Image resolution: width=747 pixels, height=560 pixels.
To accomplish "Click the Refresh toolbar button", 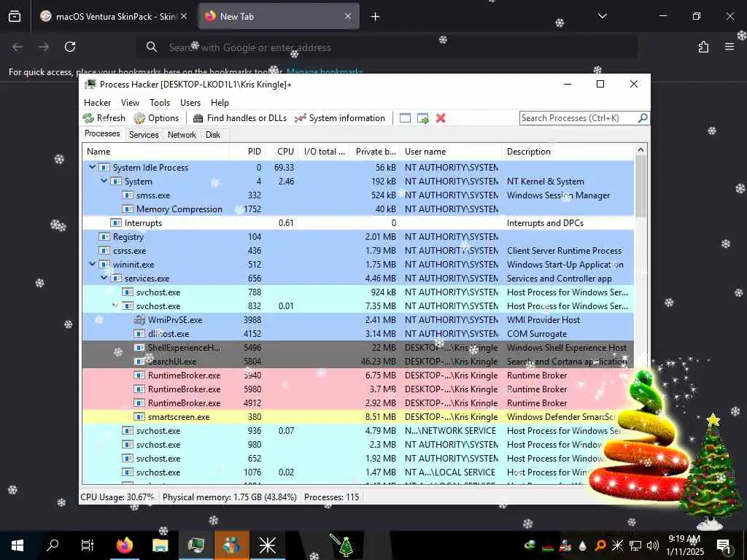I will [x=104, y=118].
